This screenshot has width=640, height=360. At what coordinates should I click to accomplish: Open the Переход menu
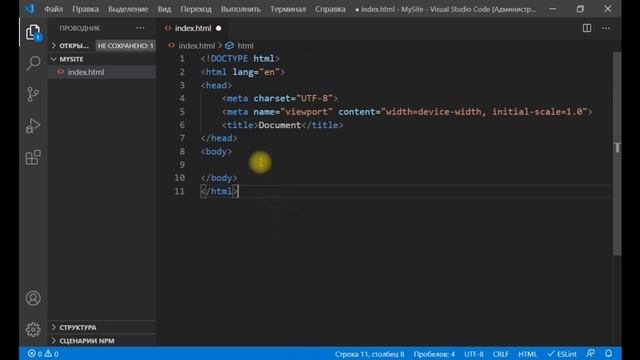click(196, 9)
